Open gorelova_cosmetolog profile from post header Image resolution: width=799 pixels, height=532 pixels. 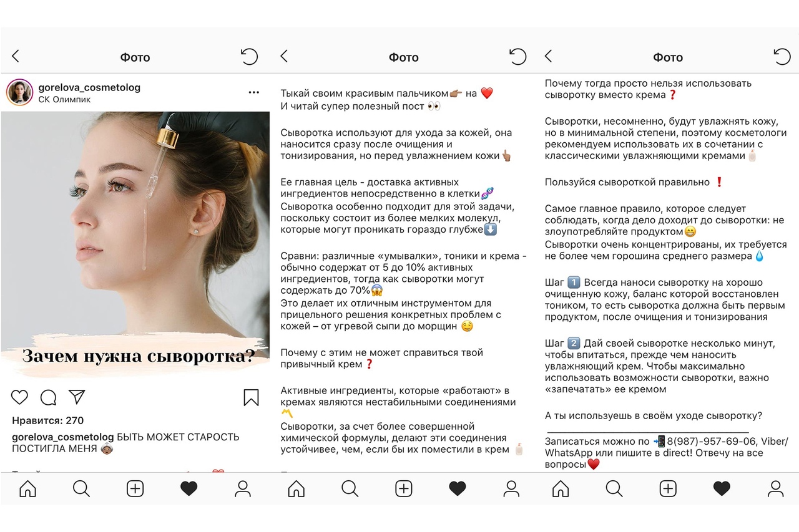click(x=89, y=87)
